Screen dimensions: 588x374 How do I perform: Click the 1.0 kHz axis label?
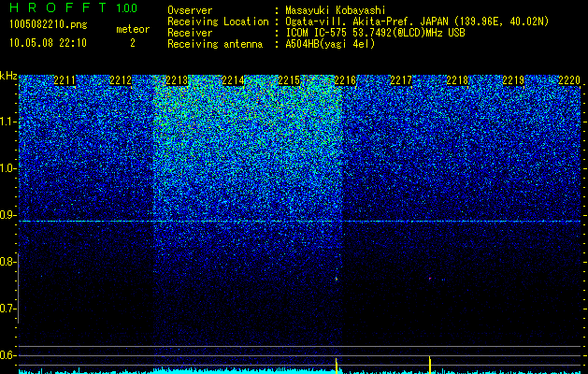(7, 168)
